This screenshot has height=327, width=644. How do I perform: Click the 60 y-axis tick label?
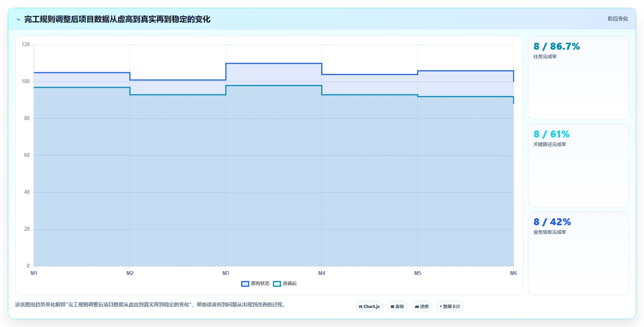pyautogui.click(x=27, y=155)
